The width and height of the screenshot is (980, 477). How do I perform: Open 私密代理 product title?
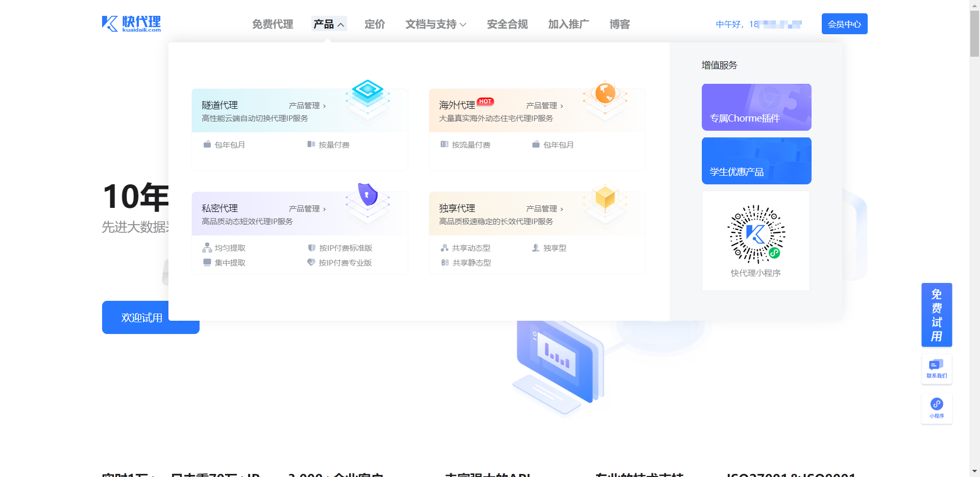click(220, 208)
